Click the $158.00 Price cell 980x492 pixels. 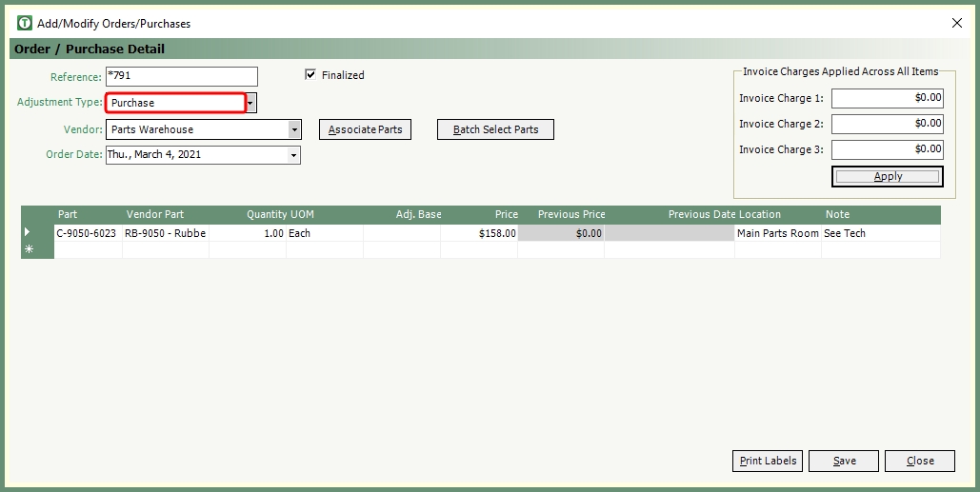tap(479, 233)
